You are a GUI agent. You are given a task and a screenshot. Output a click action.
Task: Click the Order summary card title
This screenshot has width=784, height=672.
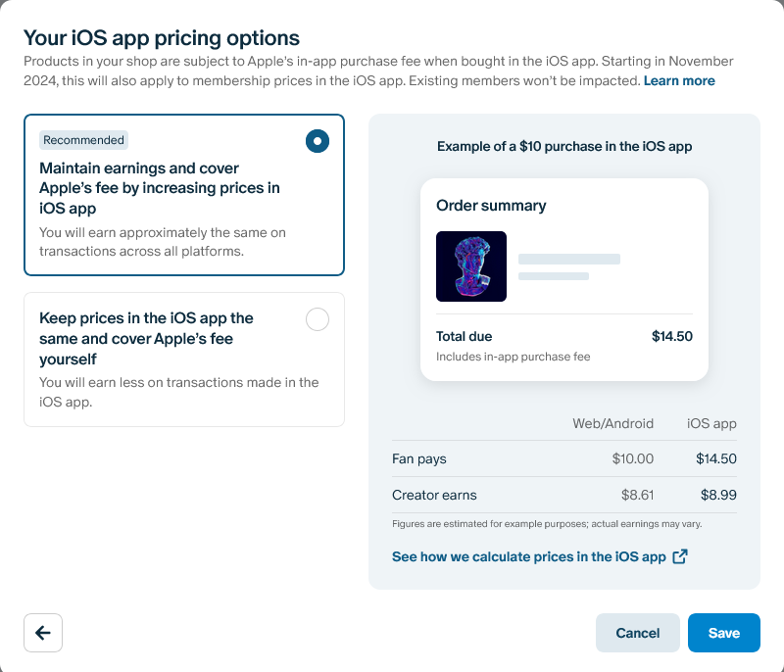click(491, 206)
